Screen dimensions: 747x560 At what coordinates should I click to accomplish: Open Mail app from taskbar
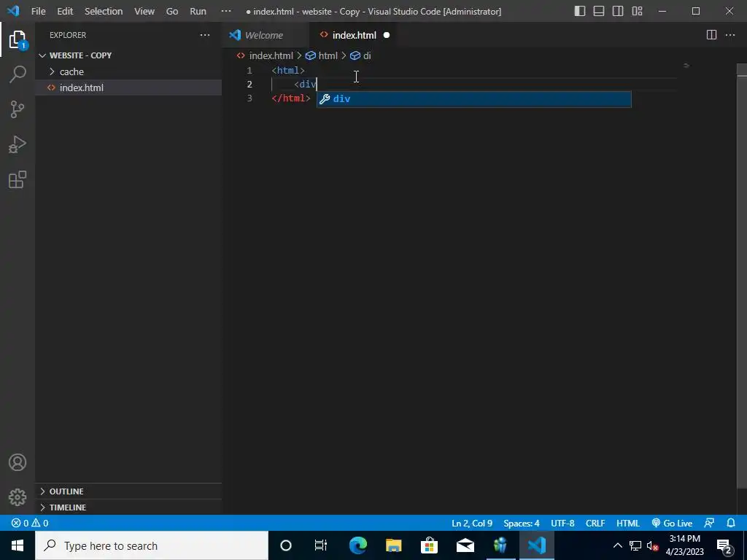[x=465, y=545]
